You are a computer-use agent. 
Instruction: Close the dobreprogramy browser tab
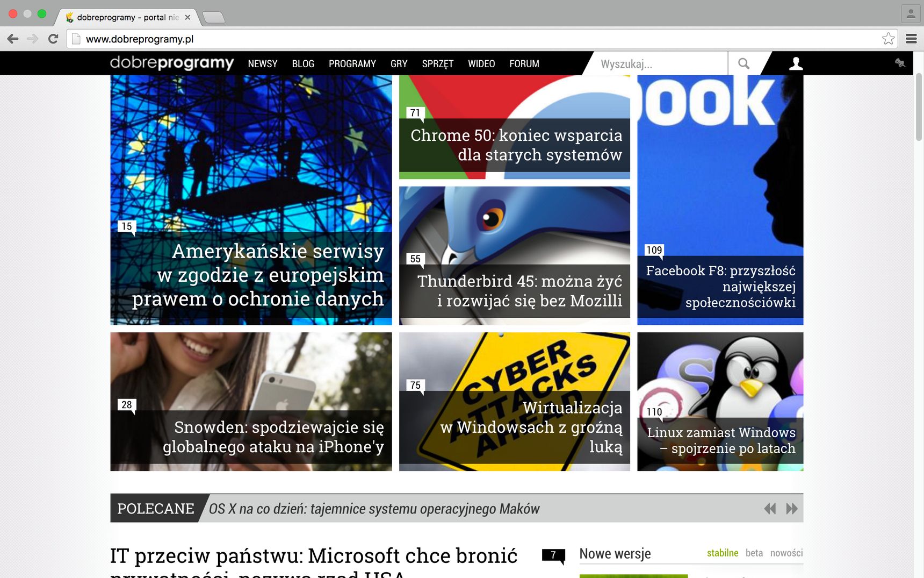click(187, 17)
